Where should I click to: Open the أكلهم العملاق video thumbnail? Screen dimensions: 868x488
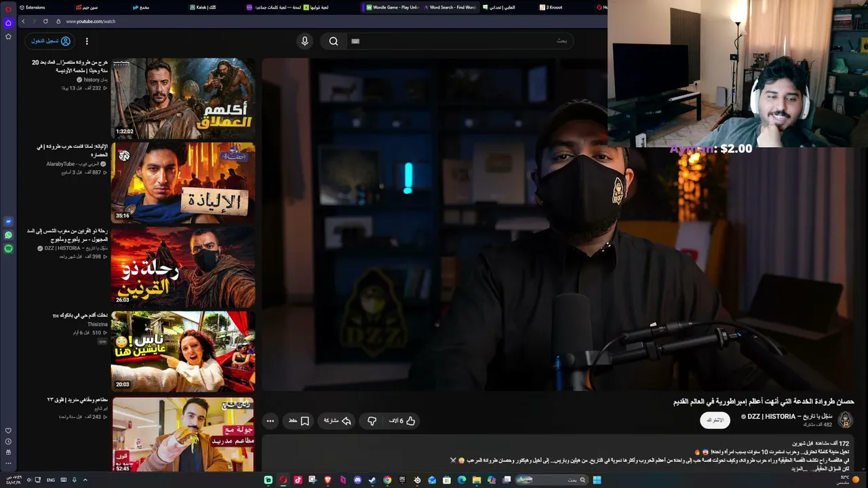(183, 98)
